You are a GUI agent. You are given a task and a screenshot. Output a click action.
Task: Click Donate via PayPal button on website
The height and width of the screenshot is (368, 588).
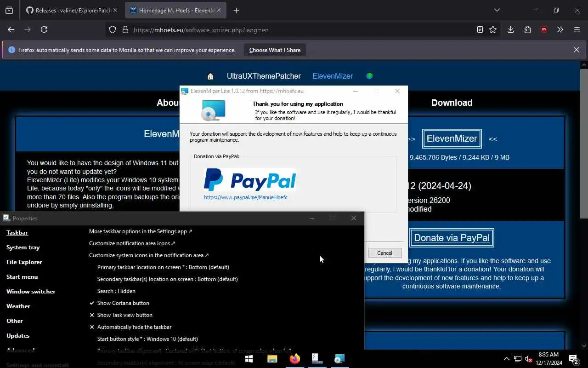452,238
